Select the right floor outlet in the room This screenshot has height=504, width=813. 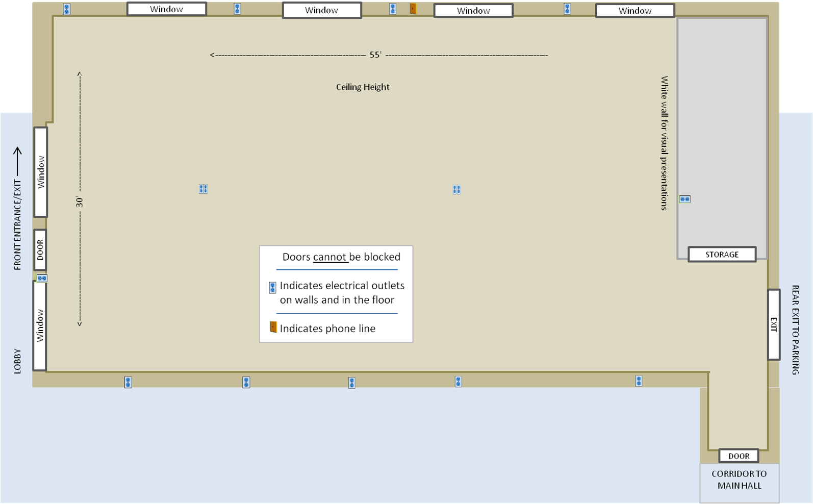click(x=456, y=190)
